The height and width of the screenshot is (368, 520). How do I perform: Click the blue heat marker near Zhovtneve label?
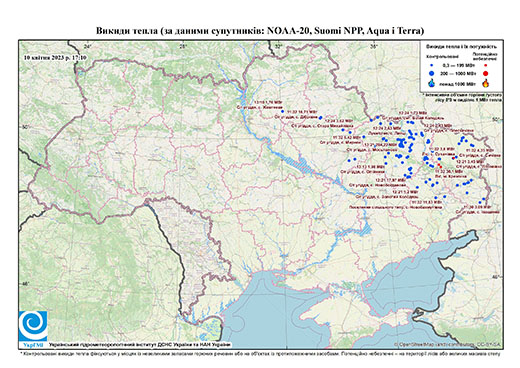(x=283, y=111)
